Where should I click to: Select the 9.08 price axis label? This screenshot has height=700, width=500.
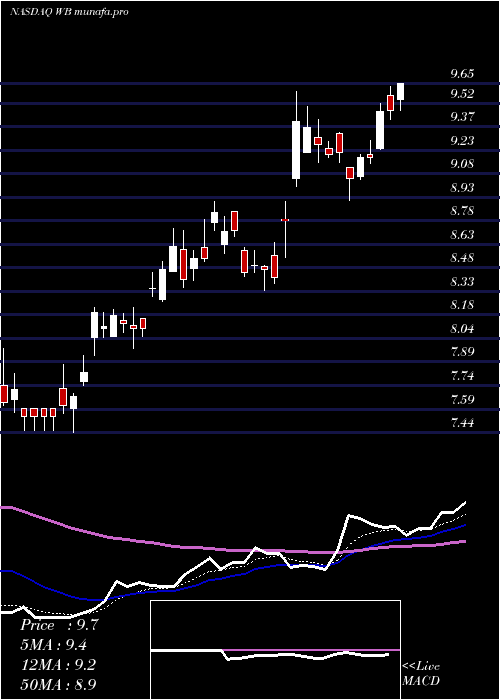(x=462, y=164)
